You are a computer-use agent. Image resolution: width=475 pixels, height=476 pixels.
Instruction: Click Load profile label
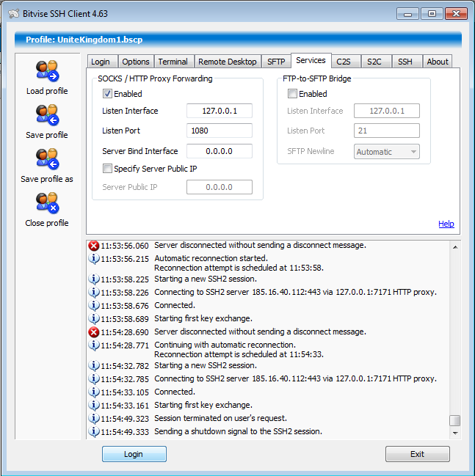point(47,91)
